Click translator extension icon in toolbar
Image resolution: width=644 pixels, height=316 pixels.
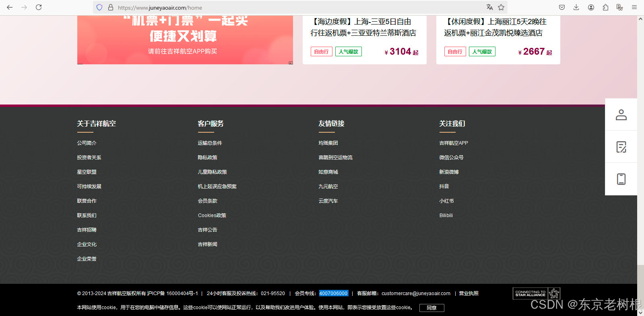pyautogui.click(x=620, y=7)
